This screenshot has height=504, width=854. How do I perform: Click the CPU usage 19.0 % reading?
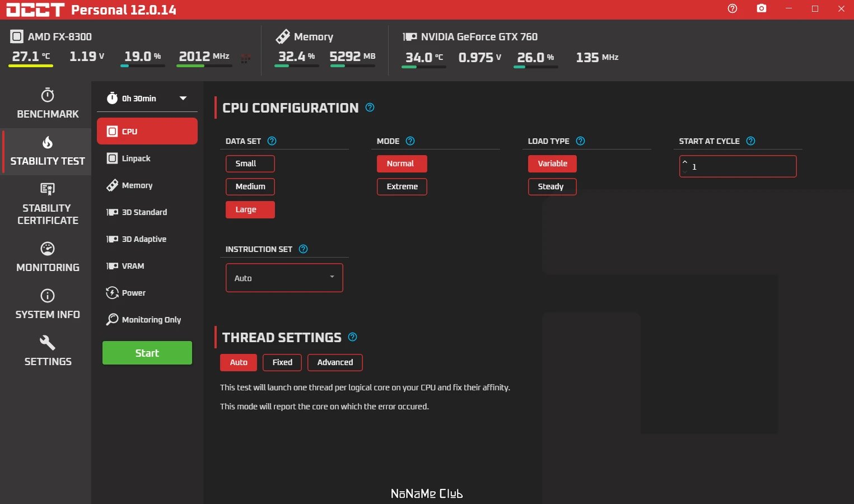142,57
